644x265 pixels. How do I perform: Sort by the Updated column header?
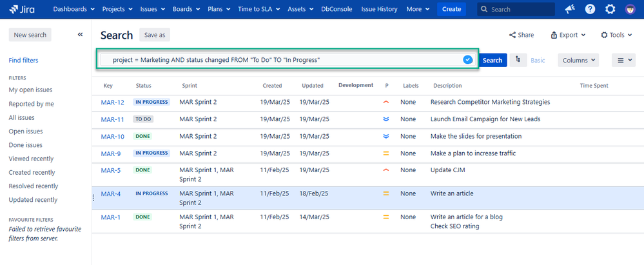click(x=313, y=86)
